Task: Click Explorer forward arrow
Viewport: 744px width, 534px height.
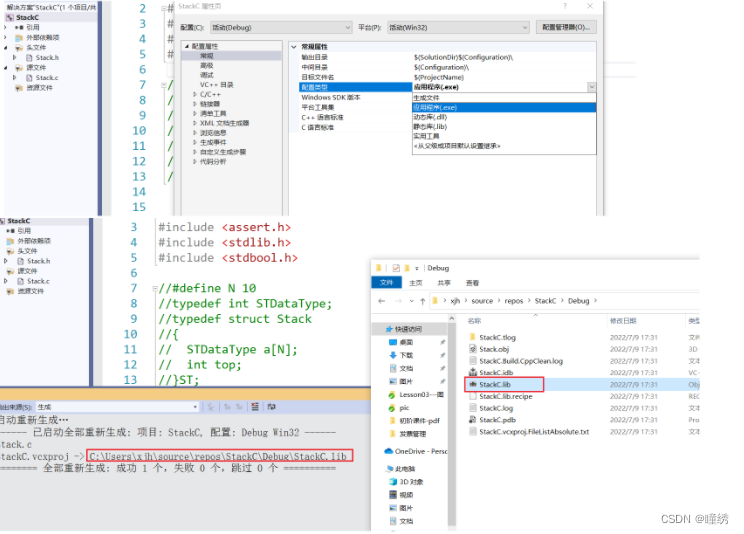Action: [x=398, y=301]
